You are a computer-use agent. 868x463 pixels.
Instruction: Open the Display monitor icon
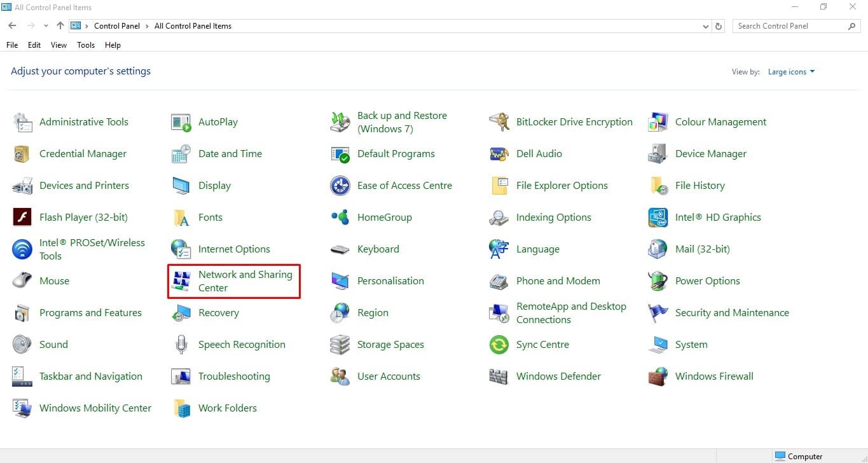pos(181,186)
